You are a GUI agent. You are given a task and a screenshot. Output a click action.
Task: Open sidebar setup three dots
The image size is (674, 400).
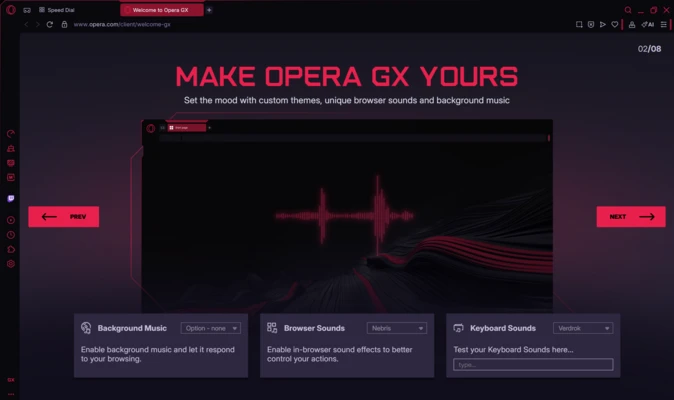(x=11, y=394)
